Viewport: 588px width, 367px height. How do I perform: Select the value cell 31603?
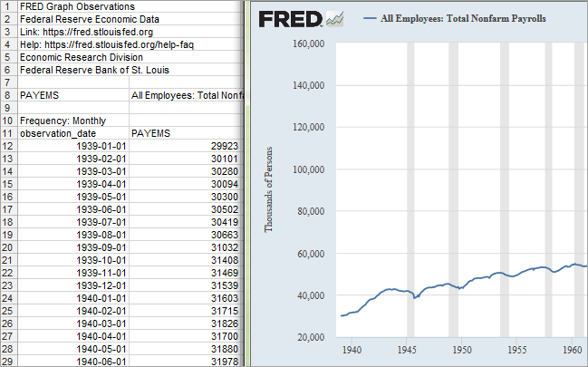(187, 298)
